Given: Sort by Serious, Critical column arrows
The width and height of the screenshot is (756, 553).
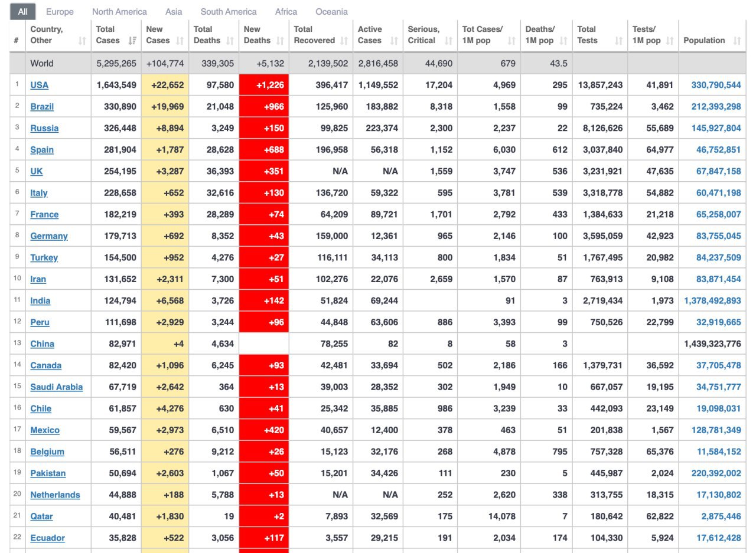Looking at the screenshot, I should point(448,41).
